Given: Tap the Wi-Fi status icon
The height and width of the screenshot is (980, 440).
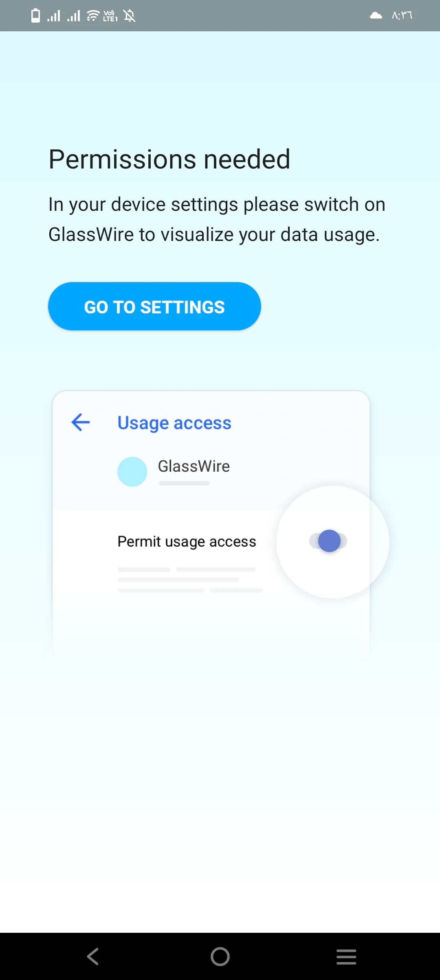Looking at the screenshot, I should coord(93,16).
